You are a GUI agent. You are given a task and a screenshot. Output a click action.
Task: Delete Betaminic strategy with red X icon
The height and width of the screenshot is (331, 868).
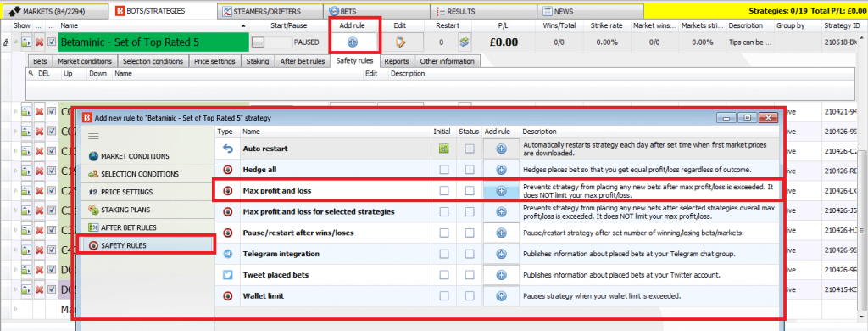(39, 42)
